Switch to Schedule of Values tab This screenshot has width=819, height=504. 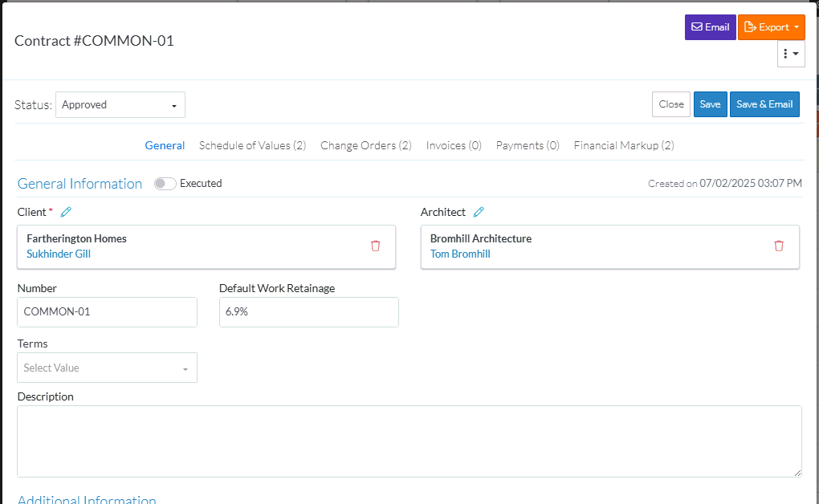click(252, 145)
